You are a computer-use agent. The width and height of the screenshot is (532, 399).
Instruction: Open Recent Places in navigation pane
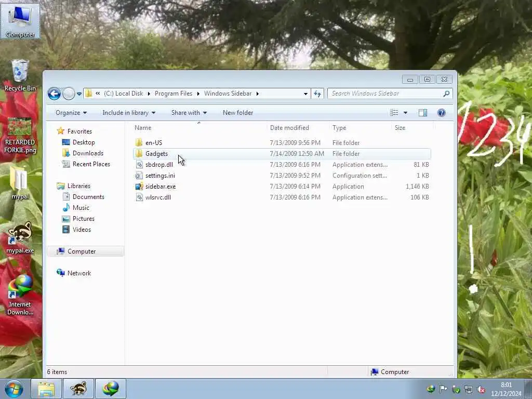(91, 164)
